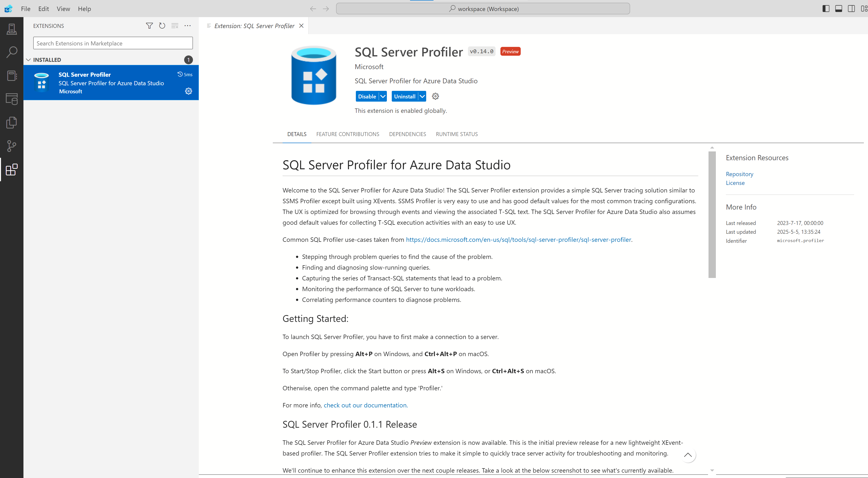Image resolution: width=868 pixels, height=478 pixels.
Task: Clear extensions search results icon
Action: tap(175, 26)
